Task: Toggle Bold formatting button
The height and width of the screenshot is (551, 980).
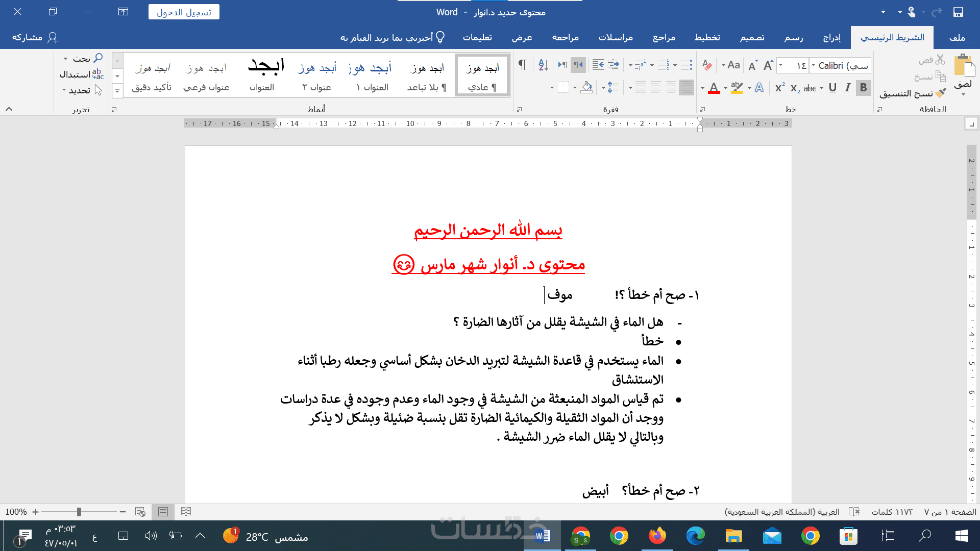Action: [863, 88]
